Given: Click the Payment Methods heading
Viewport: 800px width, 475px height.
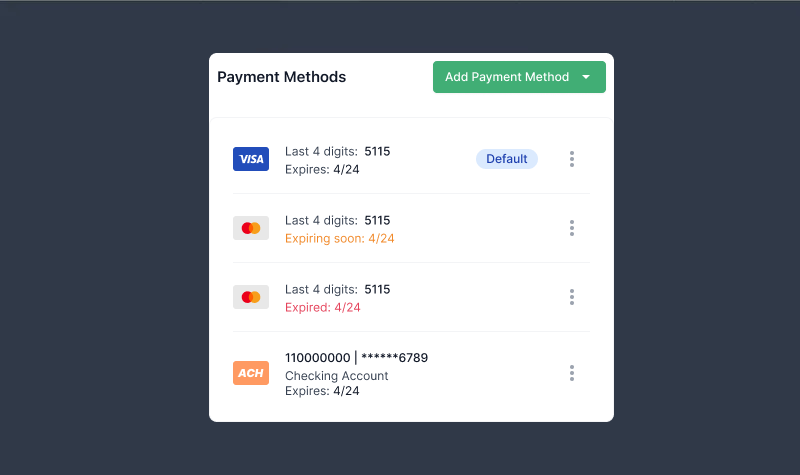Looking at the screenshot, I should click(x=282, y=77).
